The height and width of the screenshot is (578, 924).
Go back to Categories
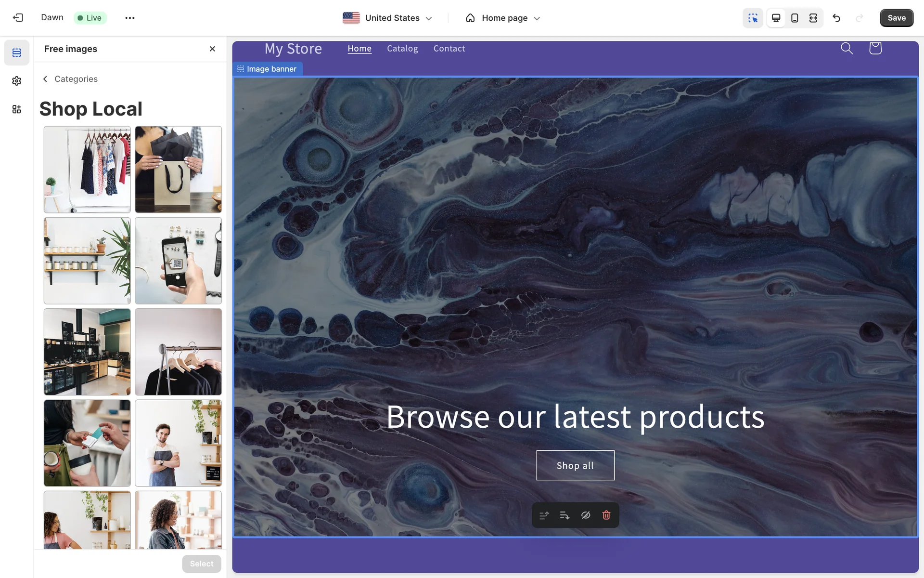(x=70, y=79)
